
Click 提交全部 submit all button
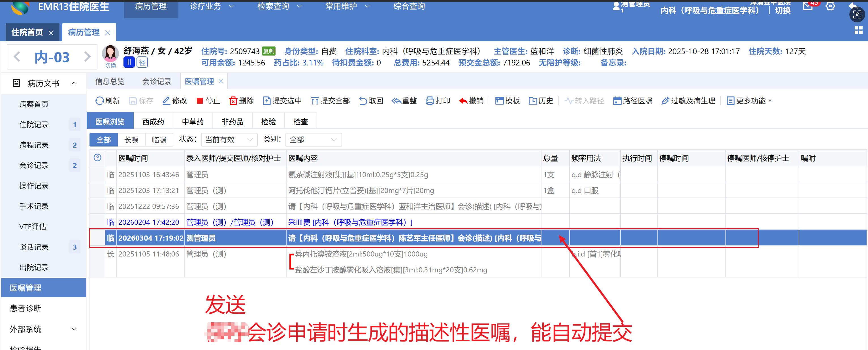(330, 101)
